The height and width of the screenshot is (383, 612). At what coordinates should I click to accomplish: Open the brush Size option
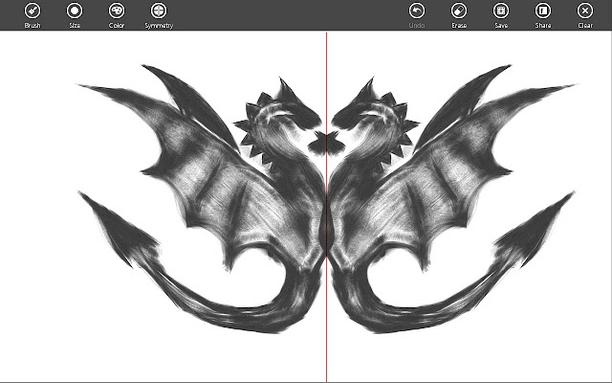point(75,11)
